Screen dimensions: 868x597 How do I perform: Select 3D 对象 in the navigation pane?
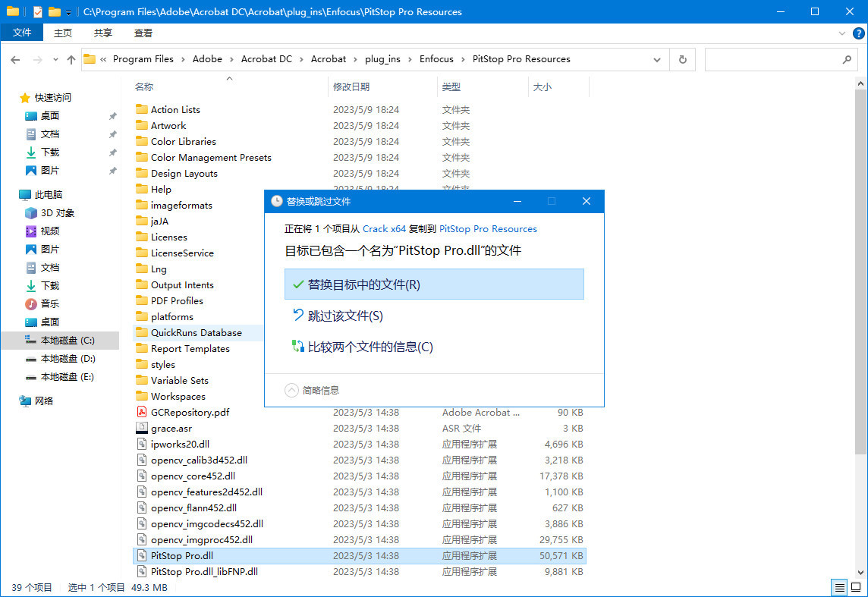[58, 213]
